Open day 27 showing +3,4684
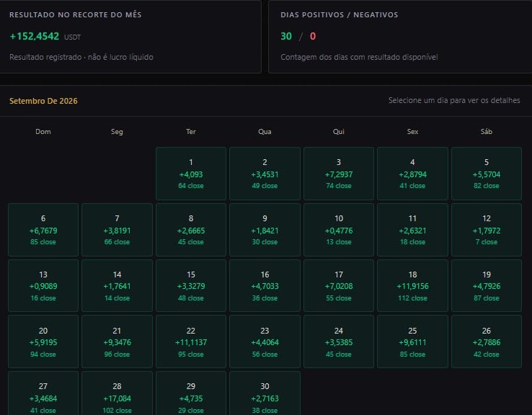This screenshot has width=532, height=415. click(43, 393)
